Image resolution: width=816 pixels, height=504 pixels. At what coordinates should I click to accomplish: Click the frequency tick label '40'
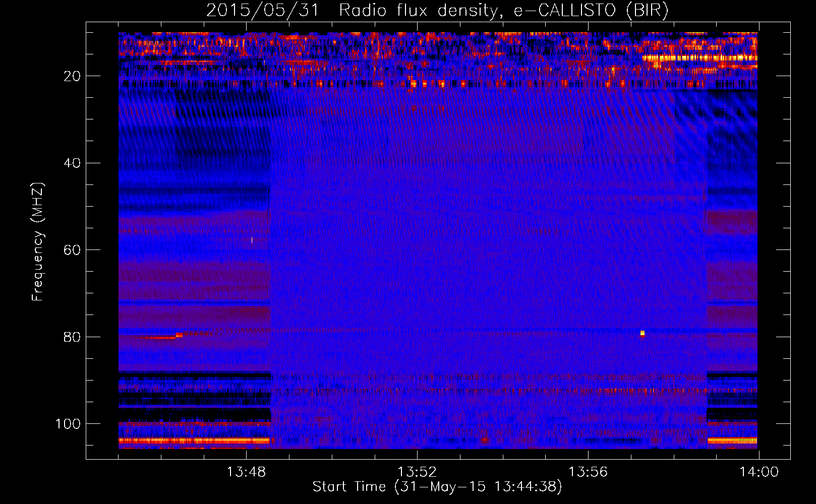(x=72, y=163)
